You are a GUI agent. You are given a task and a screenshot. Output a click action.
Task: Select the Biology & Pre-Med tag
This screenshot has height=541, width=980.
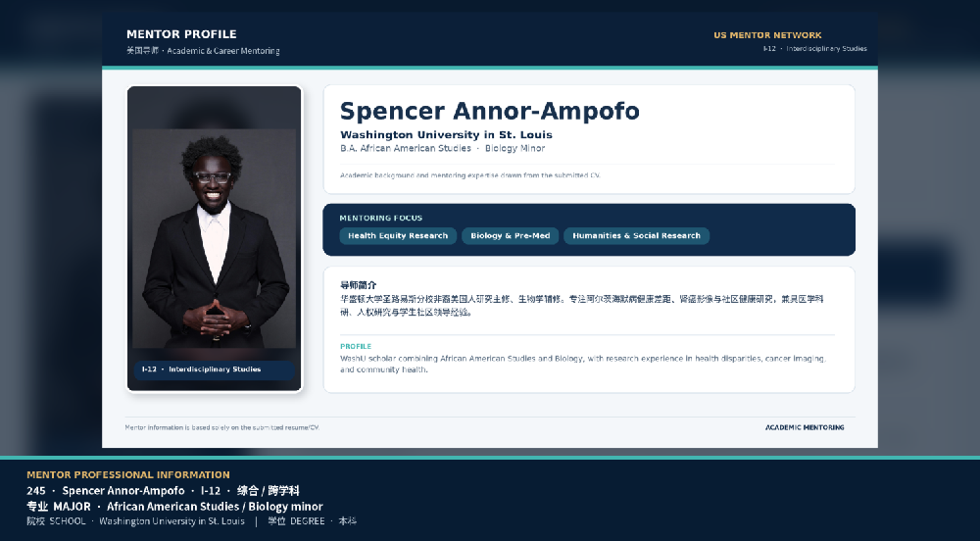pyautogui.click(x=510, y=235)
